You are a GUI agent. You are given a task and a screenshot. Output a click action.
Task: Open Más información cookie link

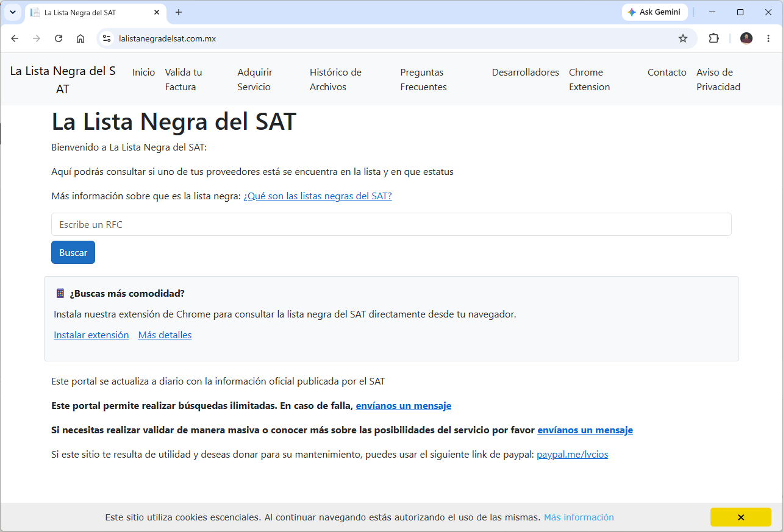[579, 517]
